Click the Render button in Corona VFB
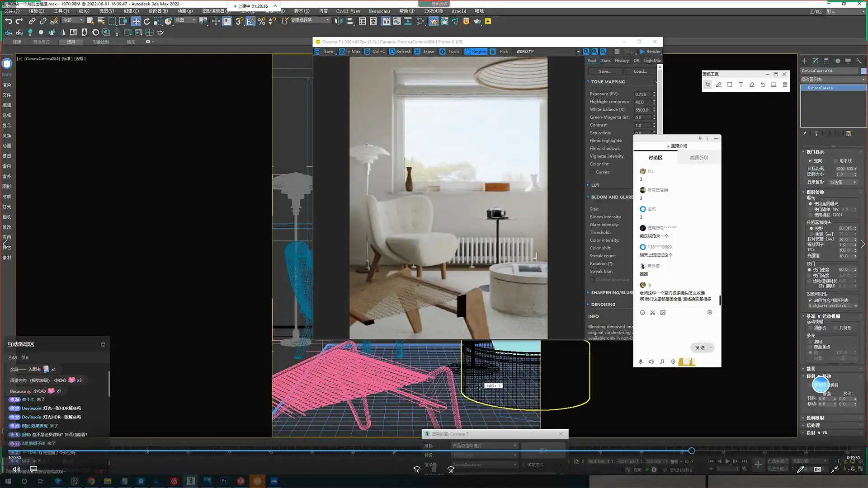 (650, 52)
